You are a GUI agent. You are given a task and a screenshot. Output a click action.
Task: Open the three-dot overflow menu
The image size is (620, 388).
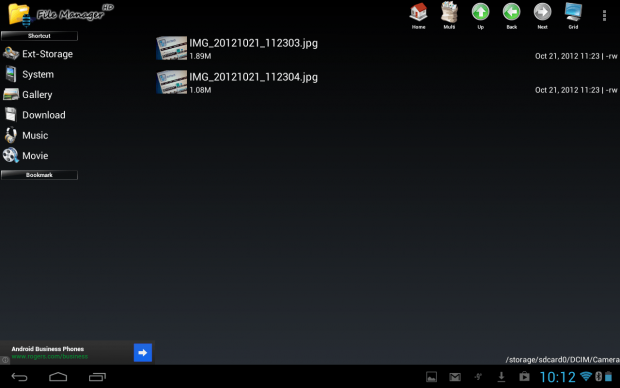[x=604, y=15]
